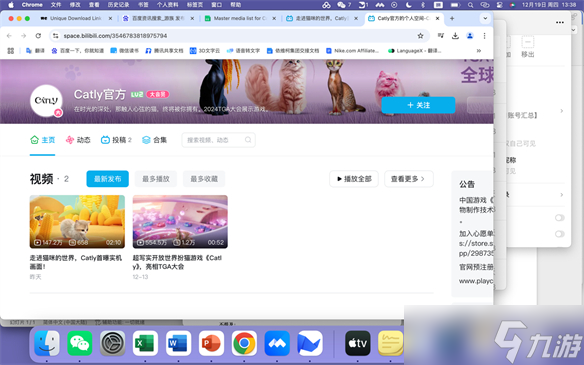This screenshot has height=365, width=584.
Task: Toggle the lower switch in right panel
Action: (x=559, y=234)
